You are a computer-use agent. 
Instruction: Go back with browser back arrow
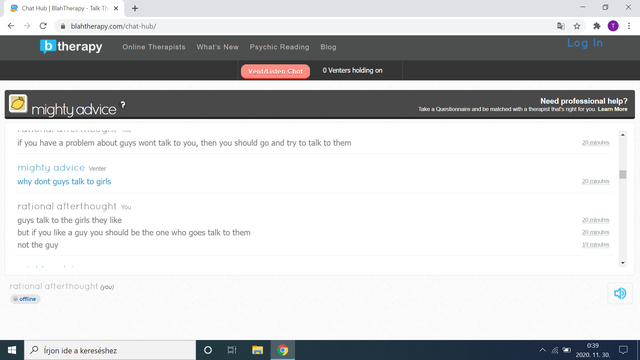11,26
